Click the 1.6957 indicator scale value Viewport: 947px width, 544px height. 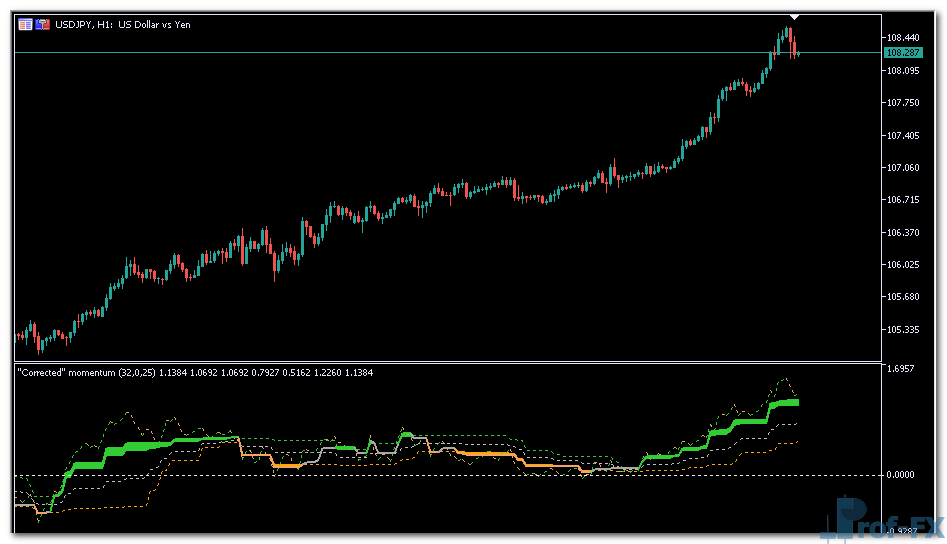click(x=902, y=370)
